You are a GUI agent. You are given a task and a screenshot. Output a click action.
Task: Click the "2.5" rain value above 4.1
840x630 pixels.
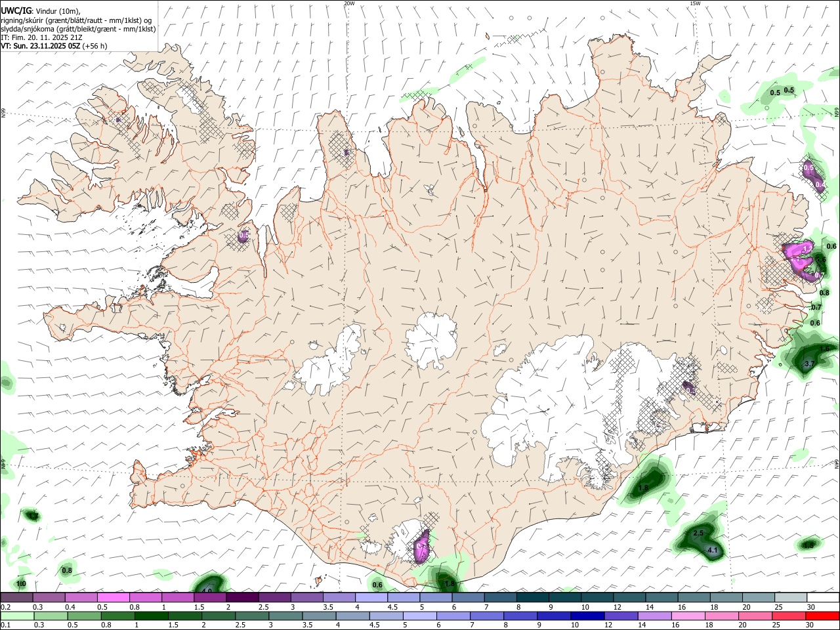coord(698,534)
